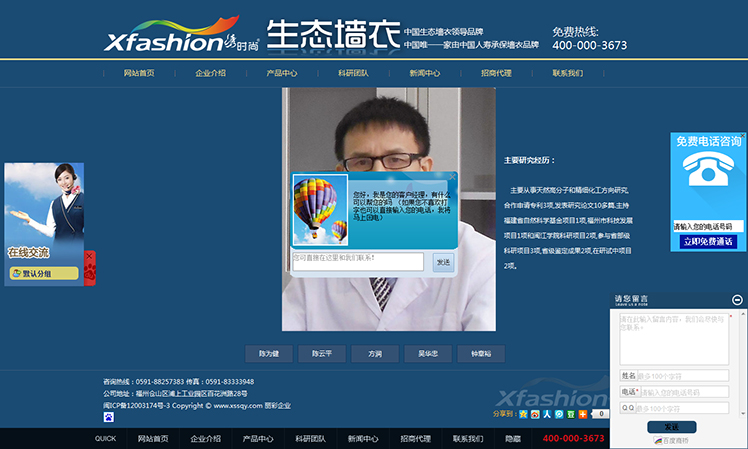Open 招商代理 in bottom quick bar
Screen dimensions: 748x449
pos(416,439)
